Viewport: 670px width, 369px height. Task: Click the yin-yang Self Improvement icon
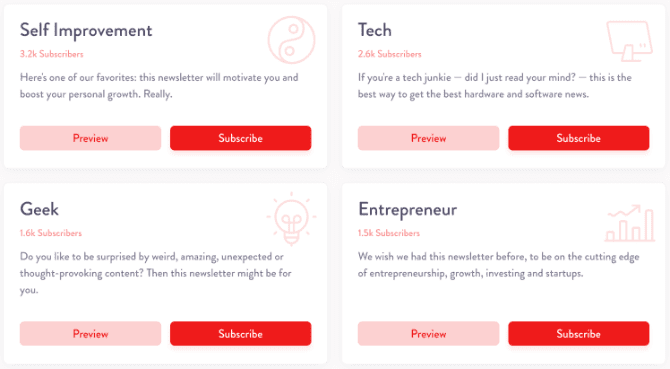pos(291,40)
